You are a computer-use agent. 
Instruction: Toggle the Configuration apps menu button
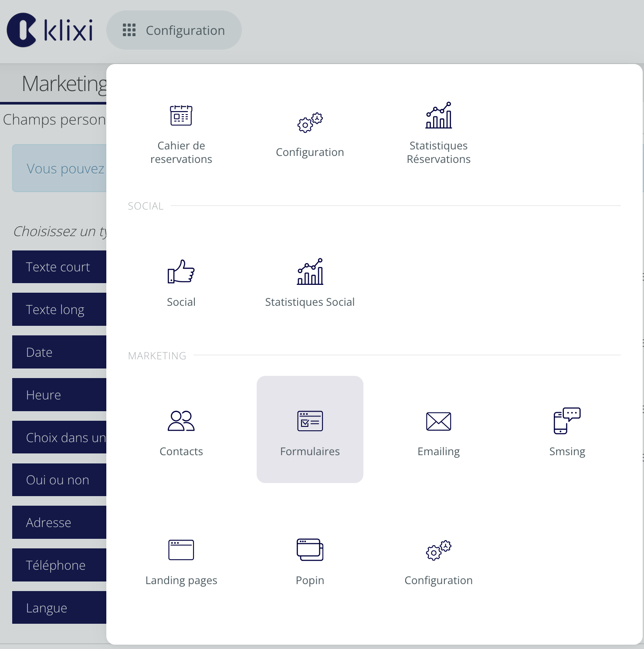click(x=174, y=30)
